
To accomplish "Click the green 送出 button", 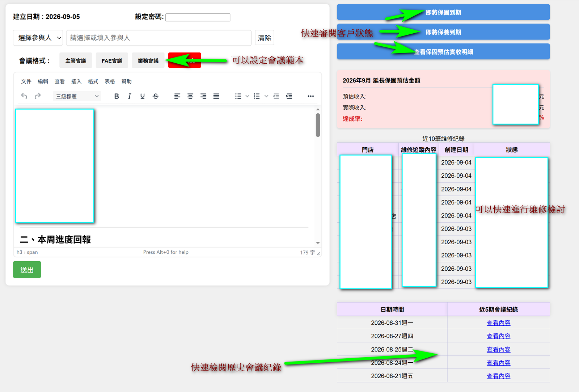I will coord(27,270).
